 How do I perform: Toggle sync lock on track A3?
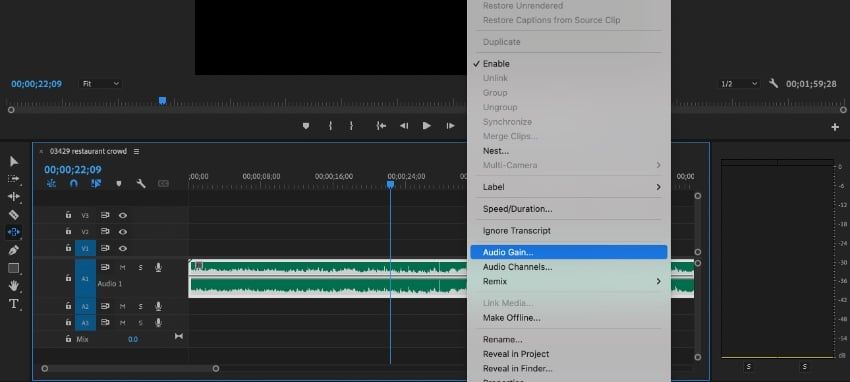coord(105,322)
